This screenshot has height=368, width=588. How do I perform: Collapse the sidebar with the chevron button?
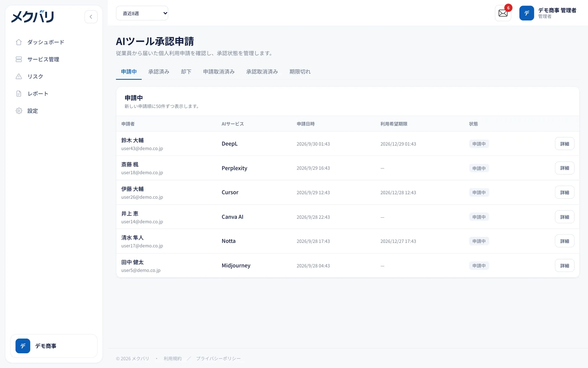[91, 17]
